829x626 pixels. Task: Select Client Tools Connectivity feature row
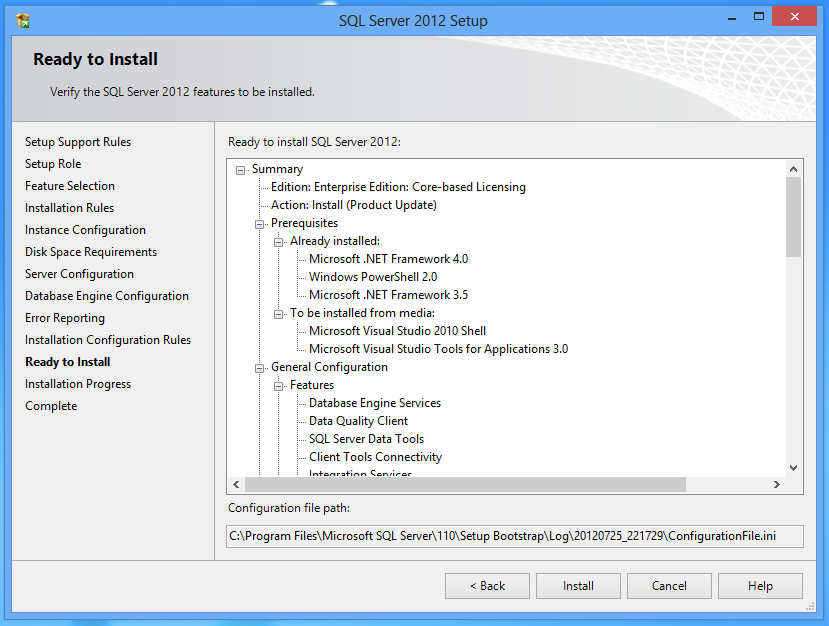pos(375,457)
